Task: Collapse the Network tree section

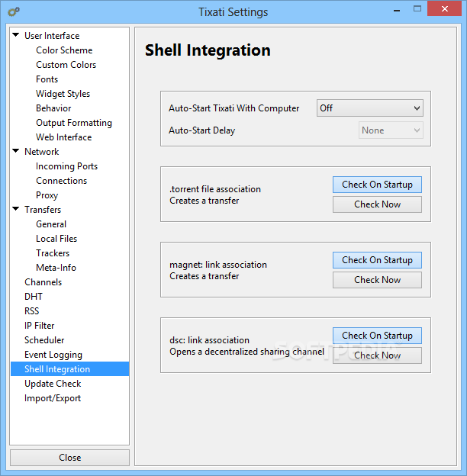Action: tap(16, 151)
